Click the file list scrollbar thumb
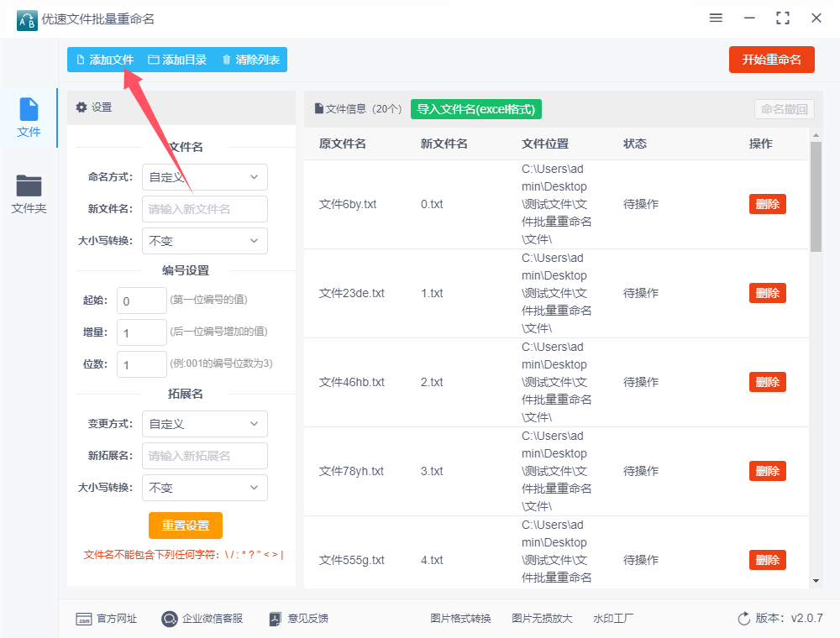Image resolution: width=840 pixels, height=638 pixels. pos(816,196)
